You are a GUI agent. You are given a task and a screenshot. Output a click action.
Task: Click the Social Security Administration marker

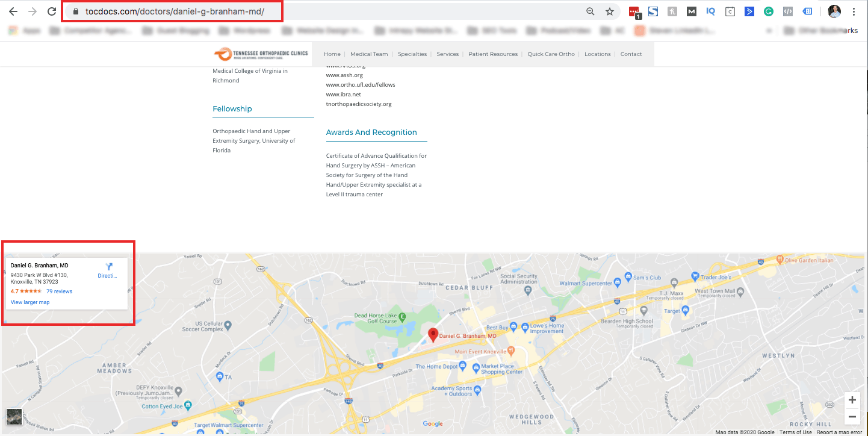(x=528, y=290)
